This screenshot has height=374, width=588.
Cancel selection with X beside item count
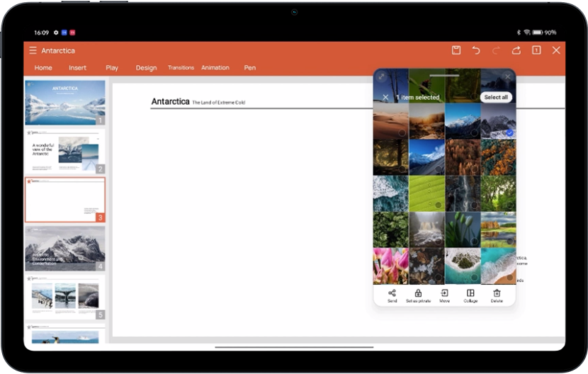point(385,97)
